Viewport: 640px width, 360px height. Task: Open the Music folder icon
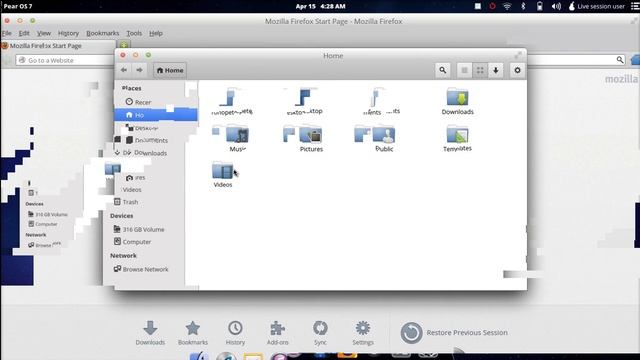(x=238, y=139)
